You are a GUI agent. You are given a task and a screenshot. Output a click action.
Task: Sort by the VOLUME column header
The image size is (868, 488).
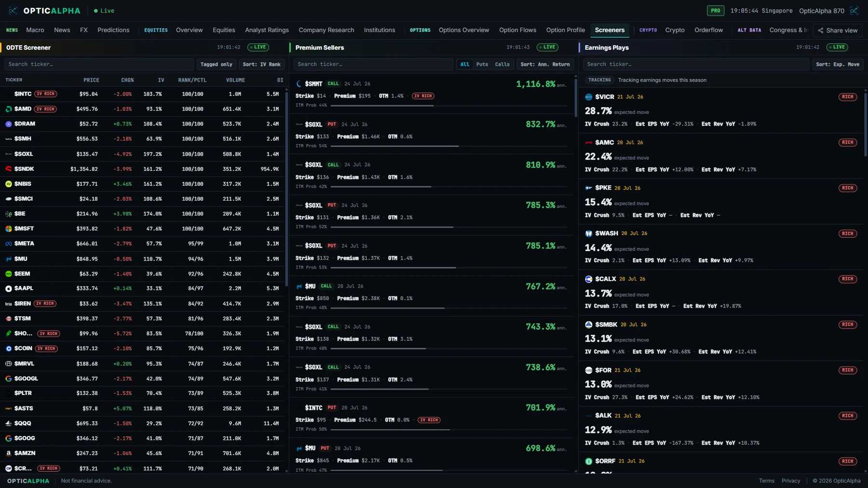point(235,80)
